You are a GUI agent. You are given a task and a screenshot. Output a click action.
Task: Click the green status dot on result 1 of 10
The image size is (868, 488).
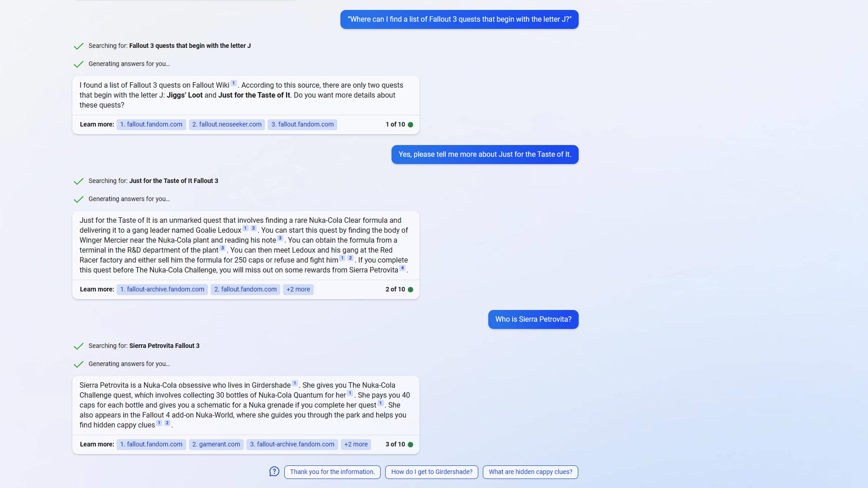[x=410, y=124]
